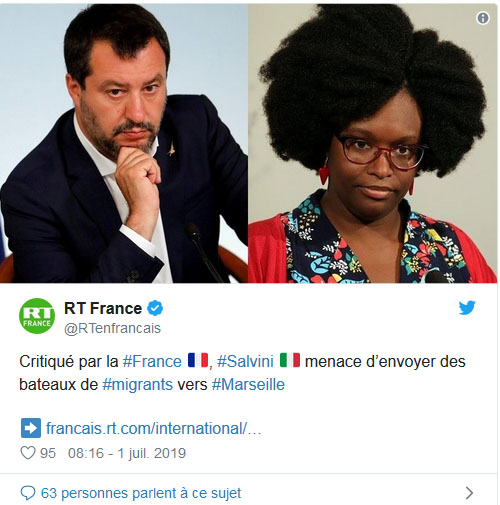Like the tweet with the heart icon
Image resolution: width=500 pixels, height=505 pixels.
pos(28,453)
